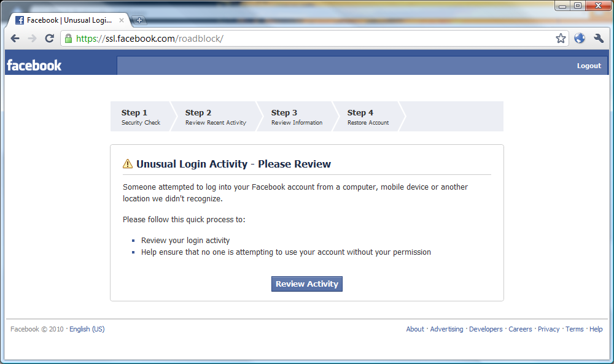Click the Facebook favicon in the tab

coord(20,20)
